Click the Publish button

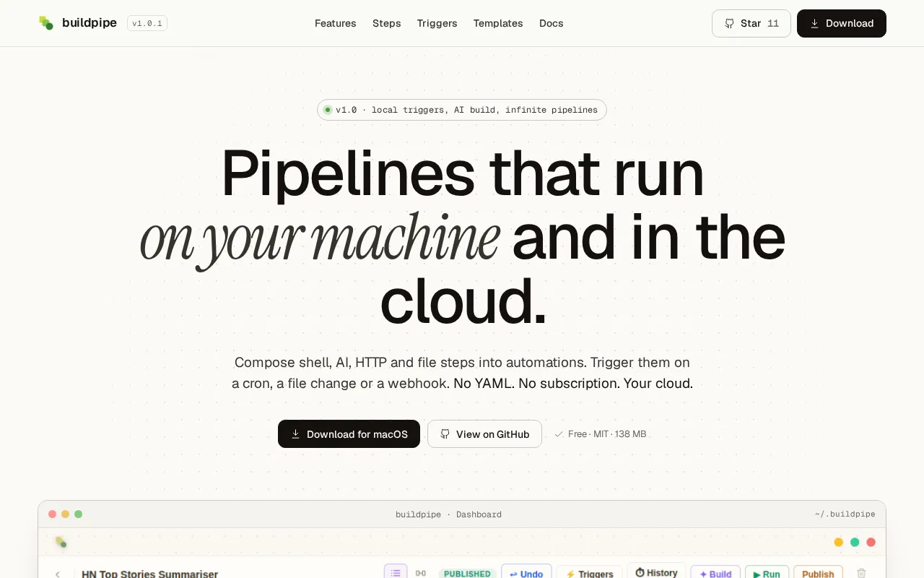819,573
